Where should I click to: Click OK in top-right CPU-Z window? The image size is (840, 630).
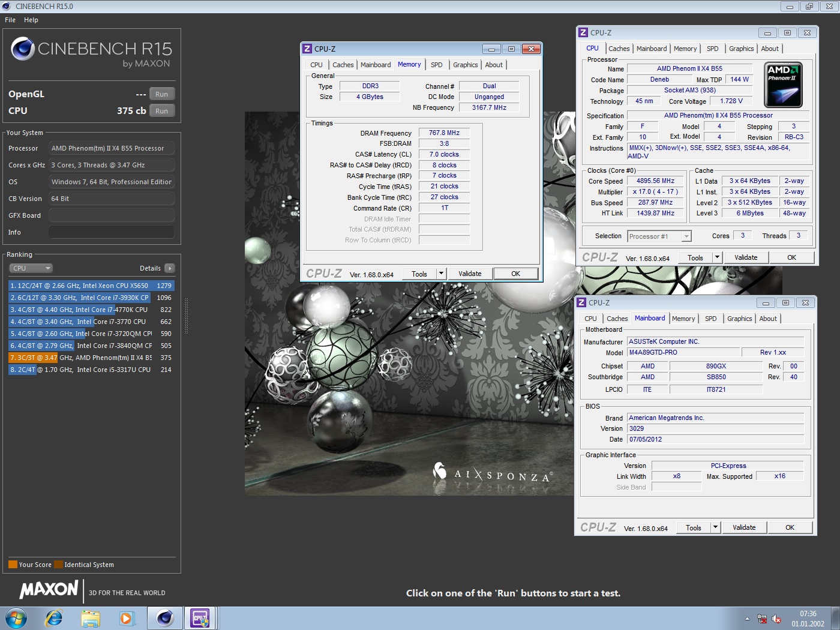tap(792, 257)
